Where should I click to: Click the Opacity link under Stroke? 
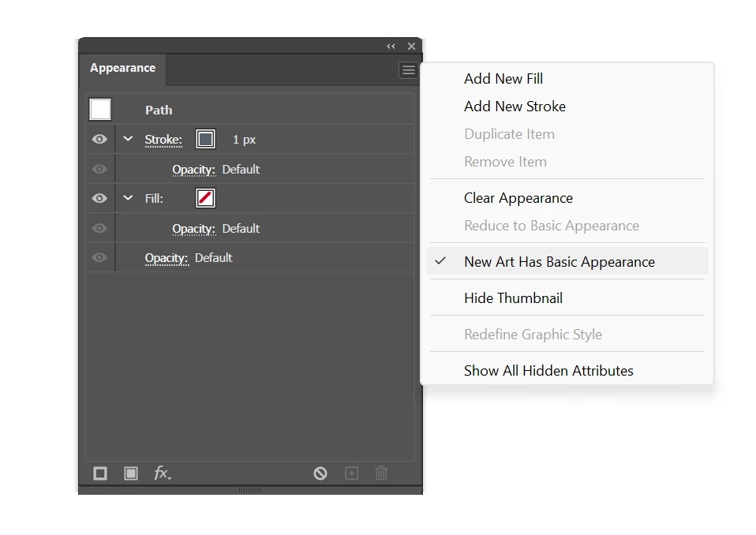(x=194, y=170)
